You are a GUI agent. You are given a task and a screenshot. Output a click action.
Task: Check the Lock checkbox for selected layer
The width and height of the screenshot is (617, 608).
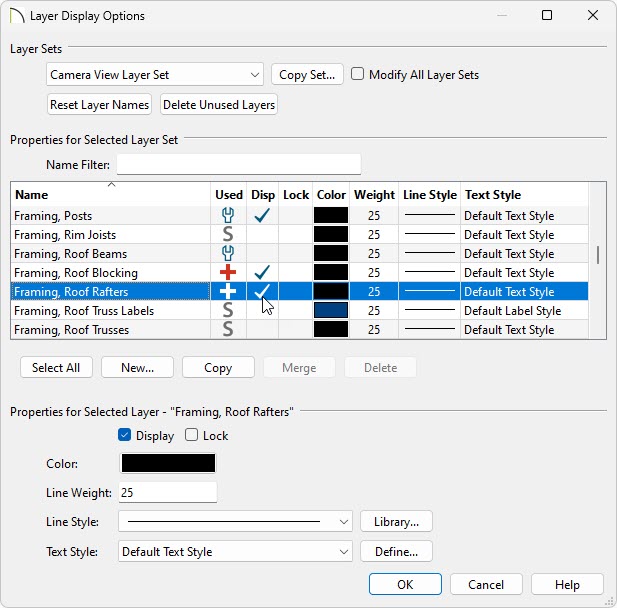coord(192,435)
